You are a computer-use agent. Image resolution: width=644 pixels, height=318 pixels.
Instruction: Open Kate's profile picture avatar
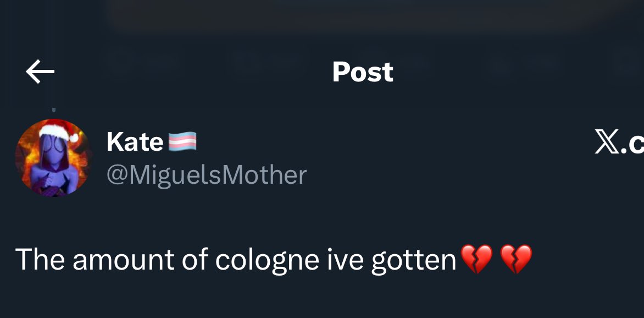(x=53, y=158)
